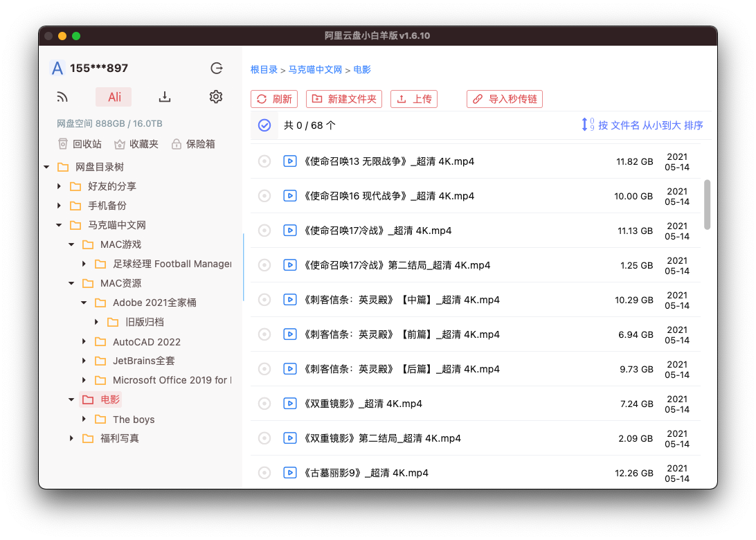Click video icon of 《双重镜影》_超清 4K.mp4
The height and width of the screenshot is (540, 756).
[290, 404]
